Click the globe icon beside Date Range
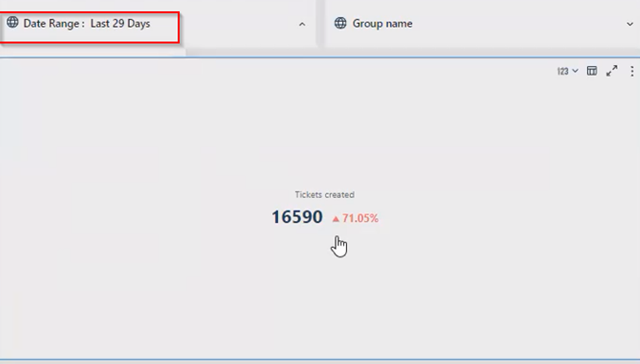Image resolution: width=640 pixels, height=364 pixels. (x=12, y=22)
